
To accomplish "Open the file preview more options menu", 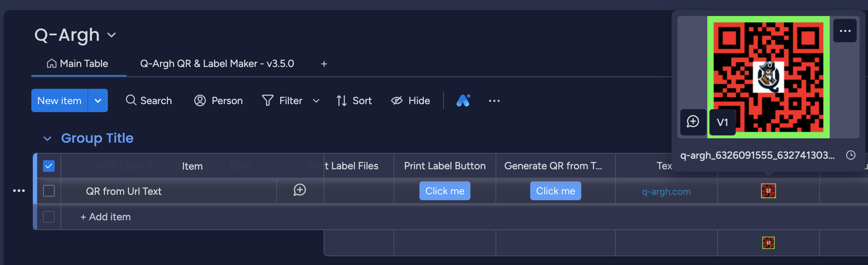I will [845, 31].
